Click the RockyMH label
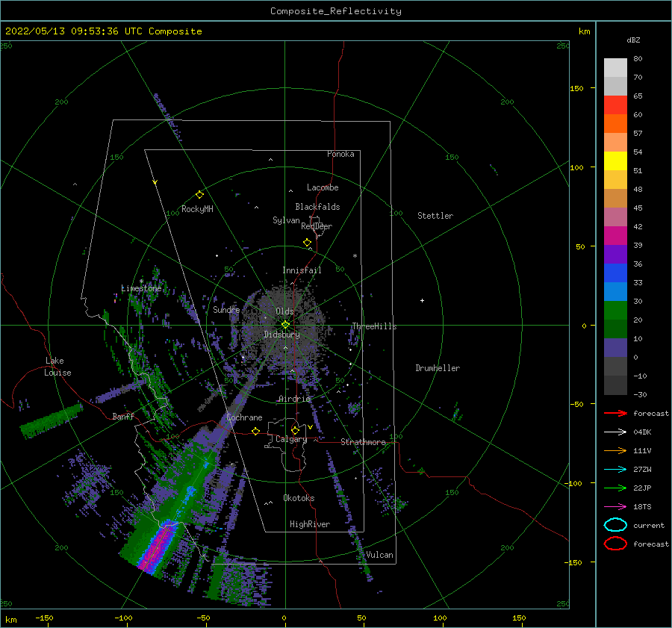 pyautogui.click(x=197, y=209)
